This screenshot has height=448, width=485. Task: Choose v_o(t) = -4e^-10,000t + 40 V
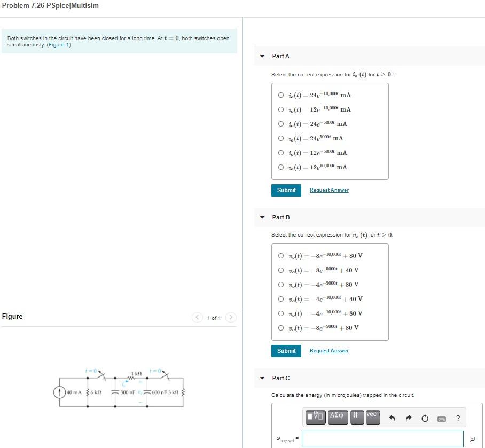pos(280,299)
